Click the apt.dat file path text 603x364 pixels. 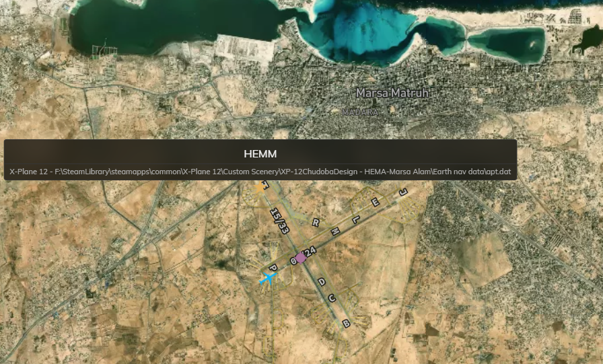pos(260,172)
